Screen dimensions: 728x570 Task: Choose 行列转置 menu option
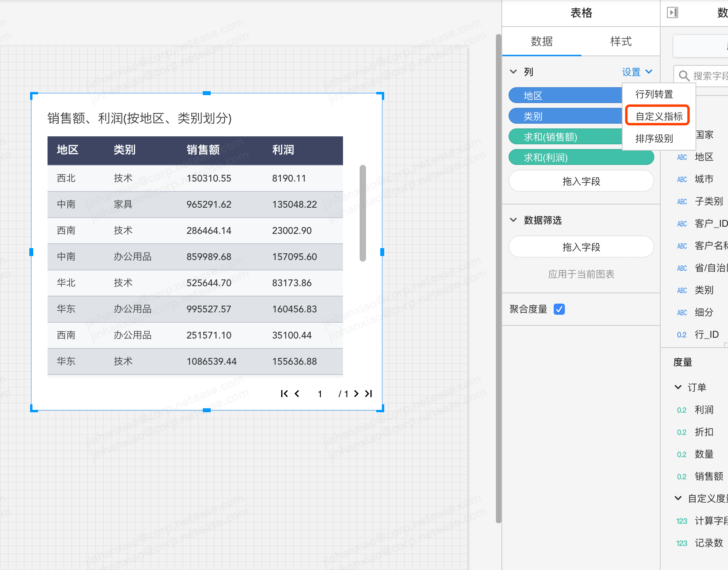tap(654, 94)
